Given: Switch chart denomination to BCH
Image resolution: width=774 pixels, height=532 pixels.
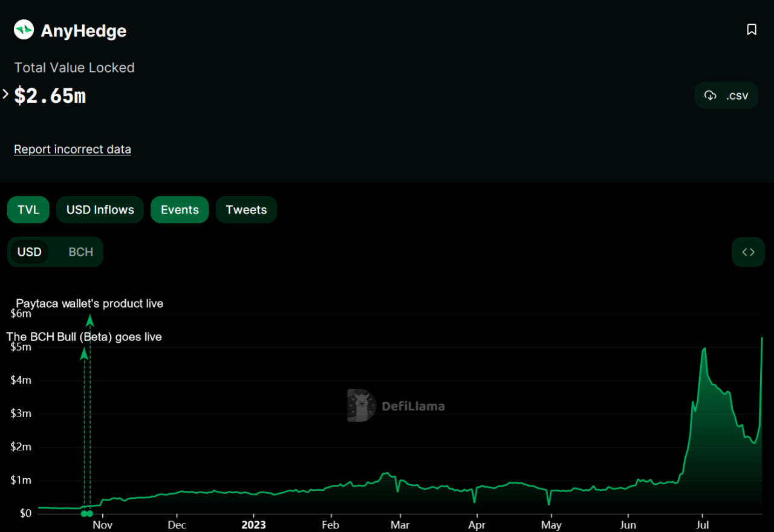Looking at the screenshot, I should click(x=80, y=252).
